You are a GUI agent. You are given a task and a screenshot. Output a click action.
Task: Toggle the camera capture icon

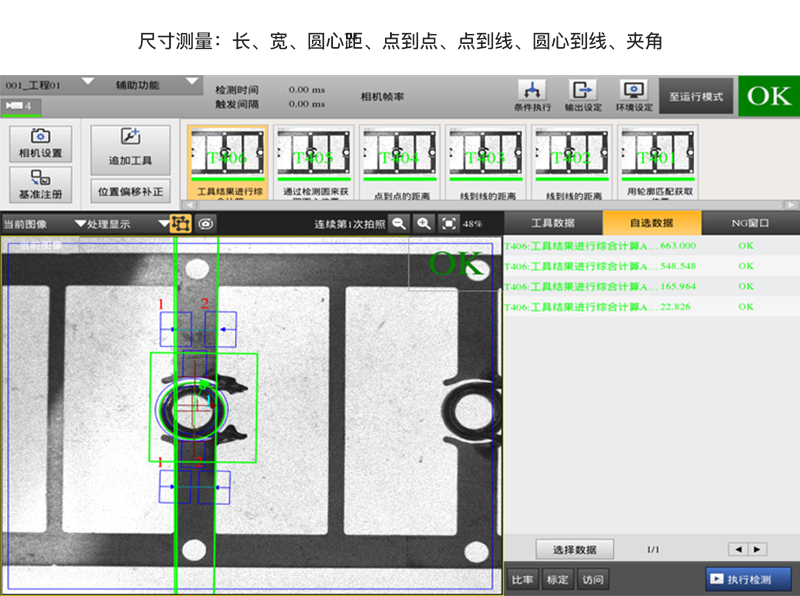(206, 223)
